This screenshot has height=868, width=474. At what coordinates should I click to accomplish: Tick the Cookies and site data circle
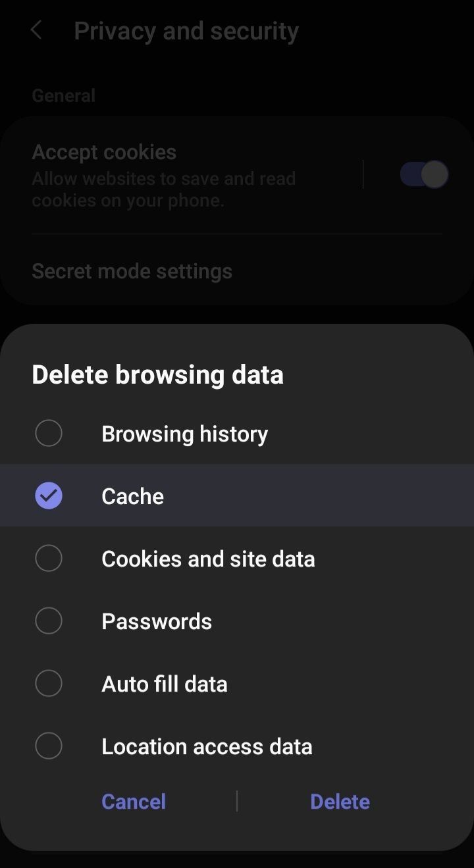tap(49, 558)
